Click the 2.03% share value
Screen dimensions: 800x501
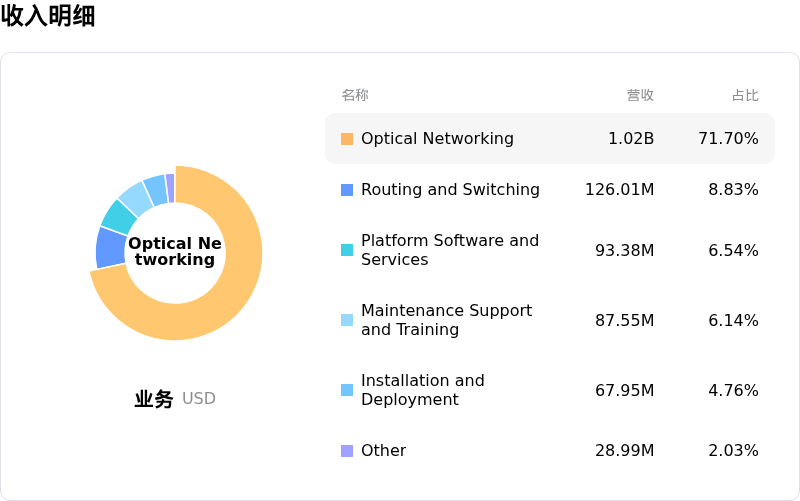coord(733,450)
